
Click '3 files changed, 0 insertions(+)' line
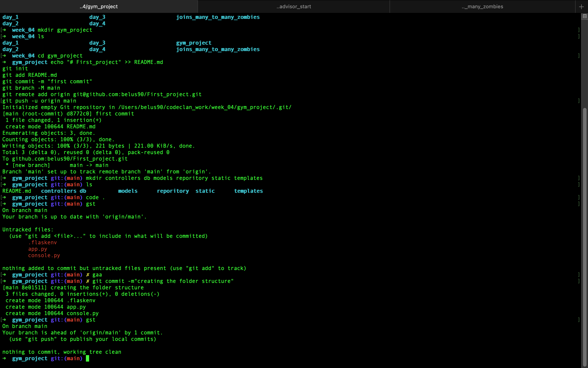click(83, 294)
